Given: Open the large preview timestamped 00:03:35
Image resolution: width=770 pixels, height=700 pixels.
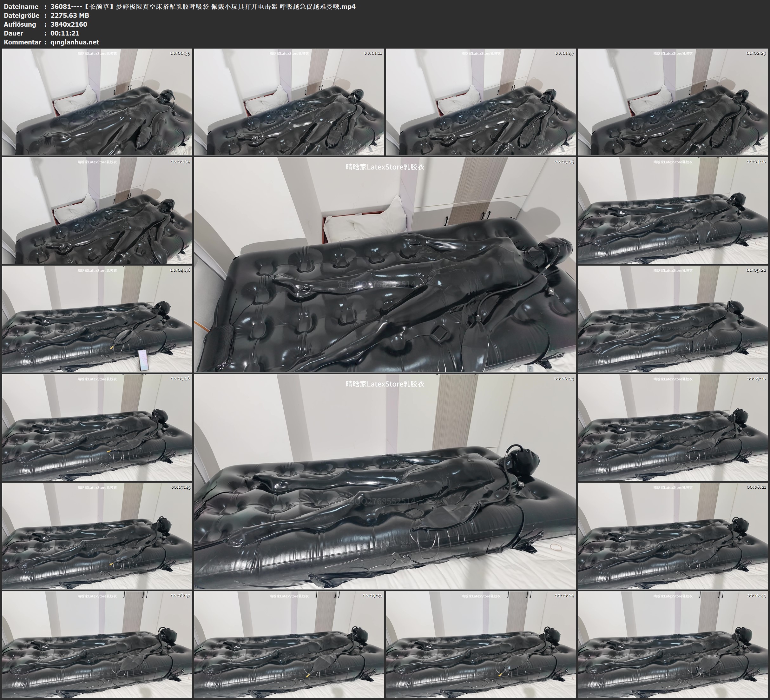Looking at the screenshot, I should click(x=385, y=264).
